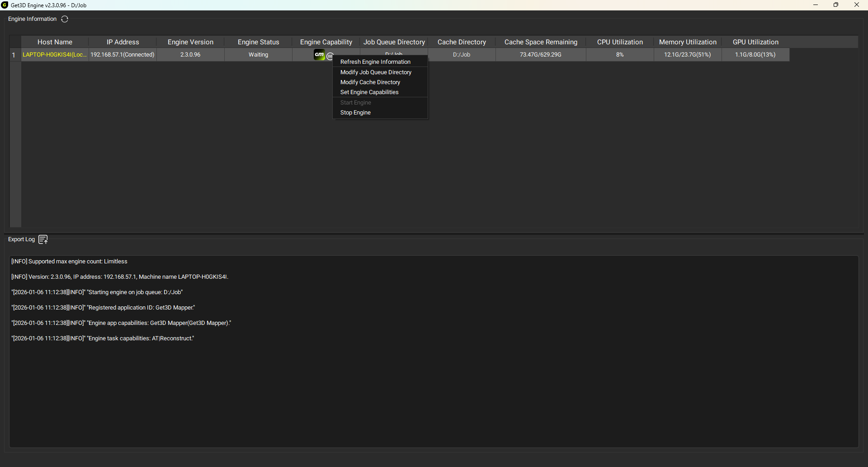Click the Export Log icon
The image size is (868, 467).
click(43, 239)
